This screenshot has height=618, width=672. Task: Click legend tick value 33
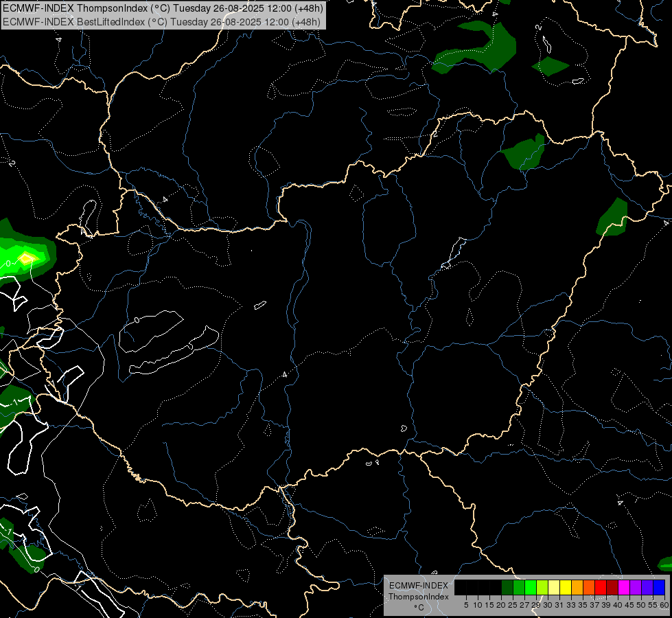(x=571, y=605)
